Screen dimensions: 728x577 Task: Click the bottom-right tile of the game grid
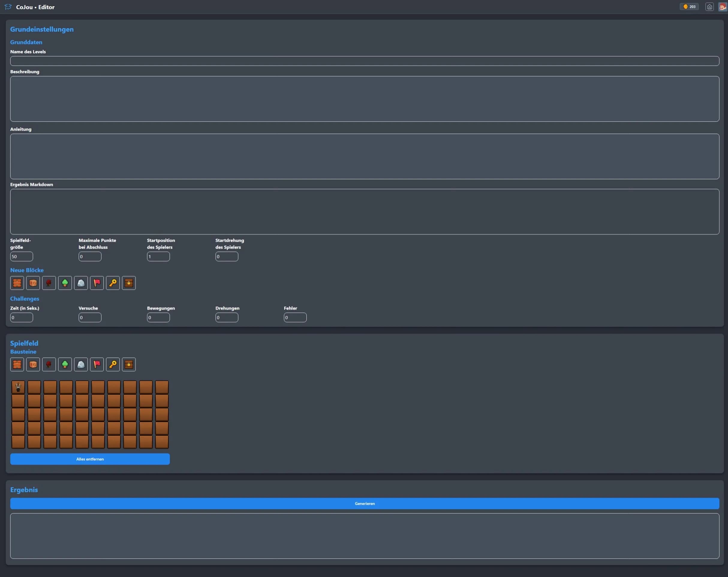(162, 442)
